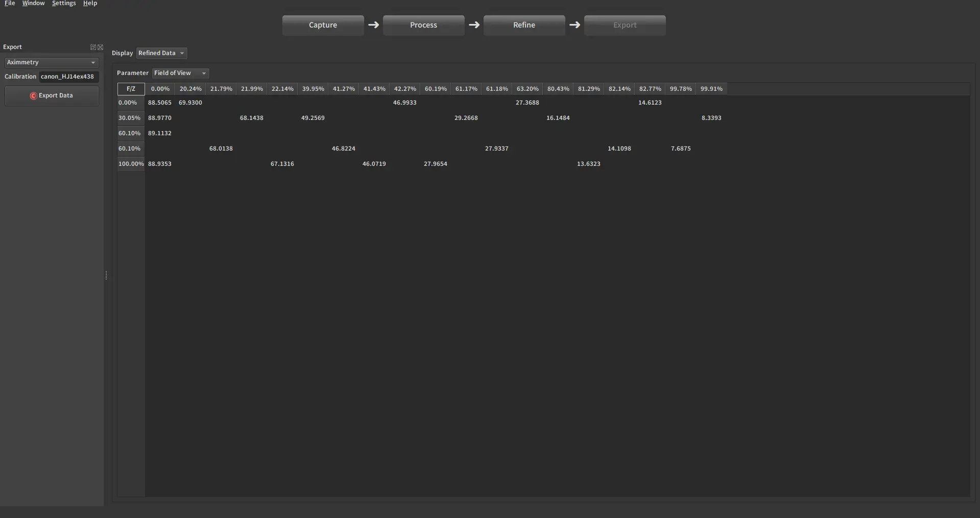Edit the Calibration name field
Screen dimensions: 980x518
tap(68, 77)
